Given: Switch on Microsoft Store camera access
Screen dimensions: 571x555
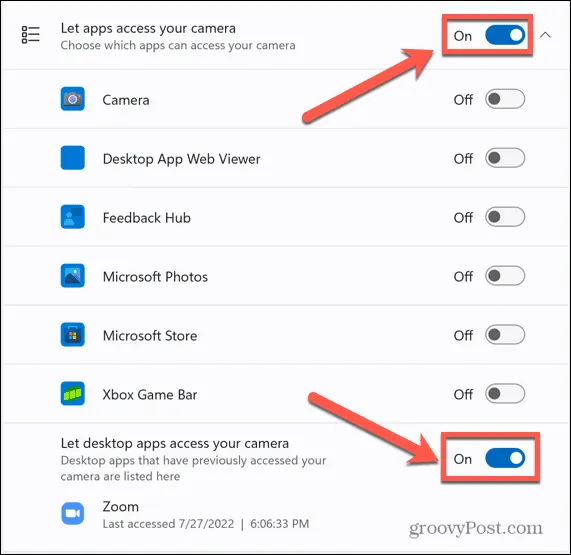Looking at the screenshot, I should pos(505,335).
